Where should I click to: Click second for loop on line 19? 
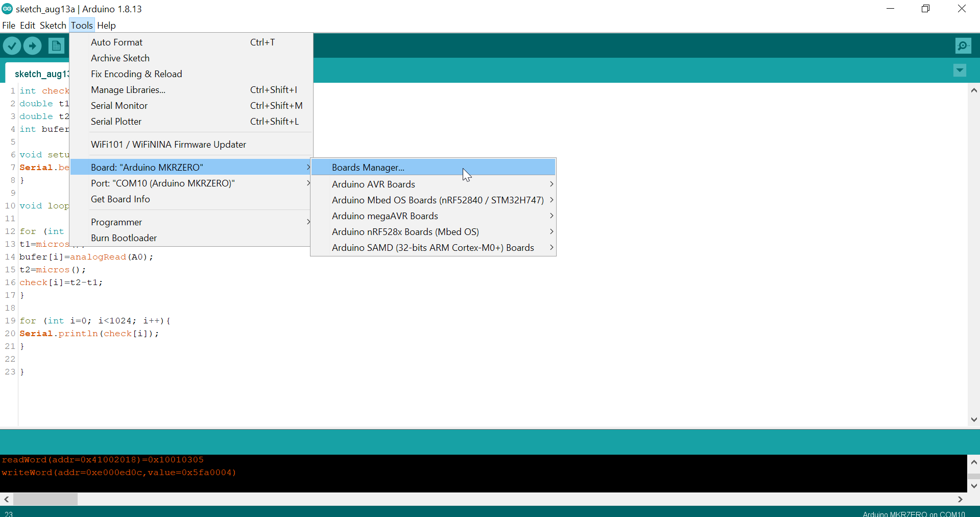tap(95, 321)
